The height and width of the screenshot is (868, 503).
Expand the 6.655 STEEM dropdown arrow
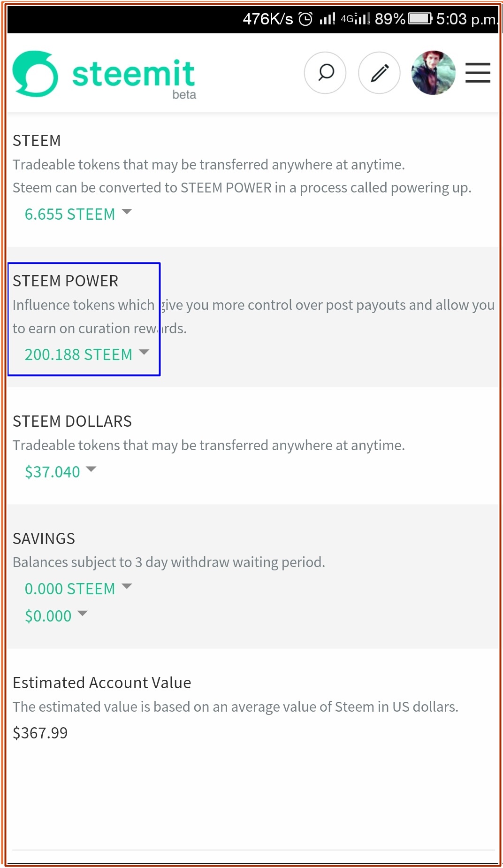[x=127, y=212]
